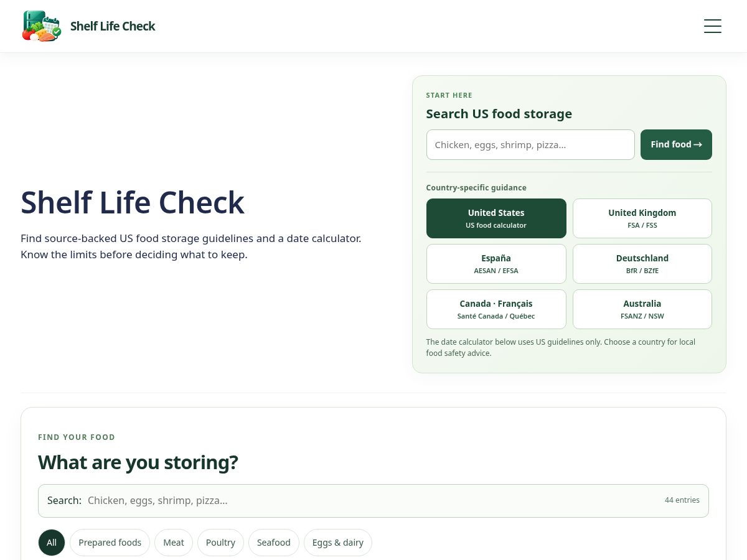The height and width of the screenshot is (560, 747).
Task: Open Australia FSANZ / NSW guidance
Action: click(642, 309)
